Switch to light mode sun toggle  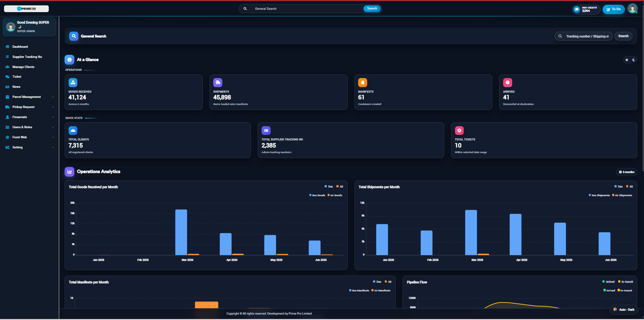point(627,60)
